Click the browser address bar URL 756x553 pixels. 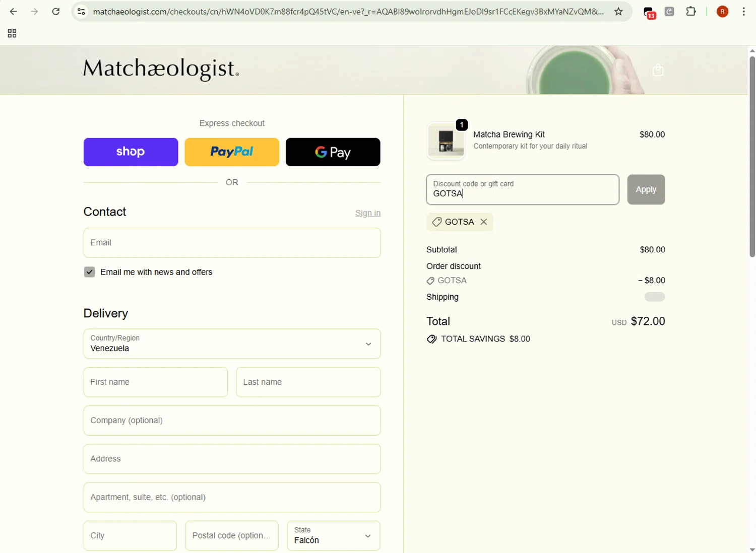click(348, 12)
